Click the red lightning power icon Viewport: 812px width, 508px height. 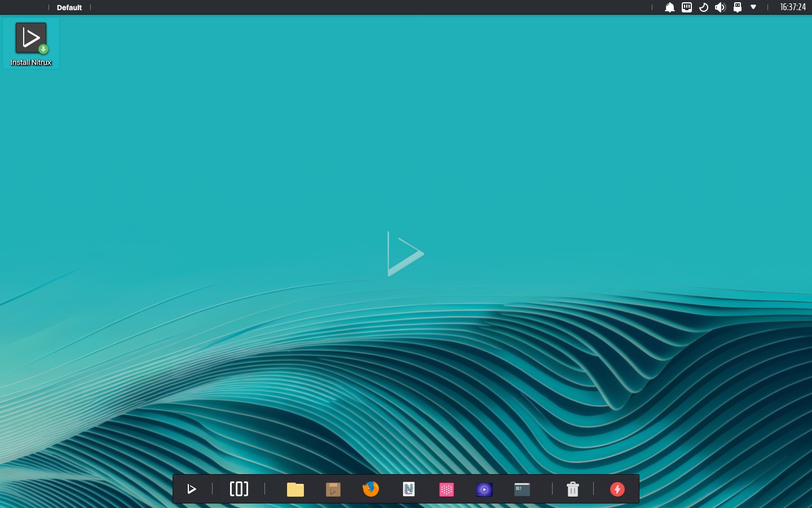click(617, 489)
